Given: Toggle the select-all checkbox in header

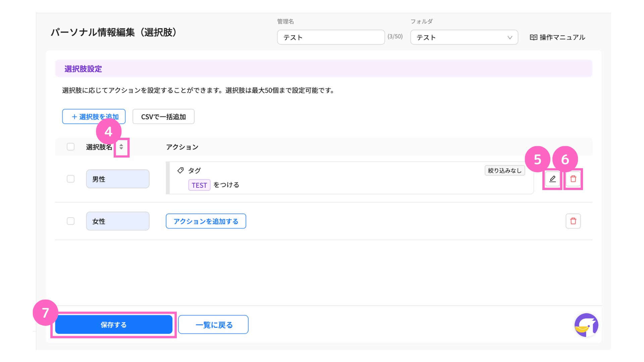Looking at the screenshot, I should coord(70,147).
